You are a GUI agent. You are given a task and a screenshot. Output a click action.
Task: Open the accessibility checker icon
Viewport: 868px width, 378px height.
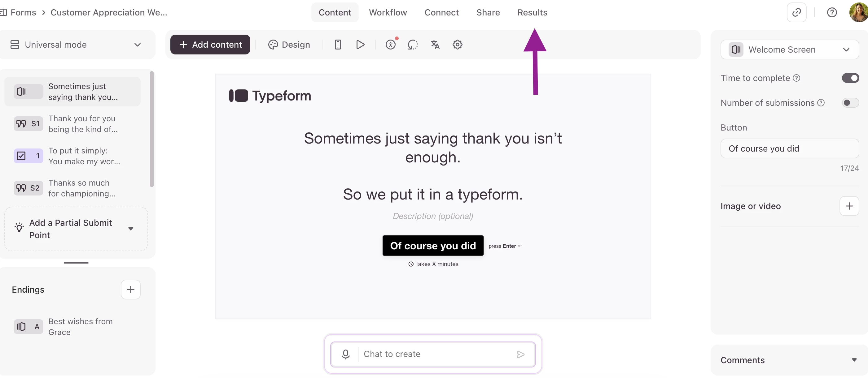point(391,45)
